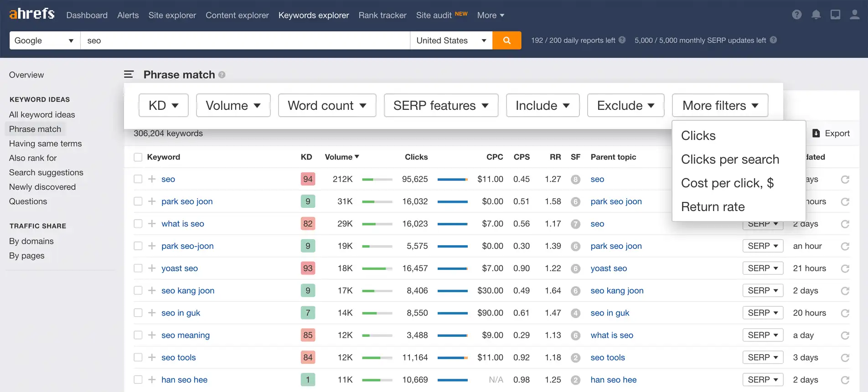Expand the United States country selector
Image resolution: width=868 pixels, height=392 pixels.
tap(451, 41)
